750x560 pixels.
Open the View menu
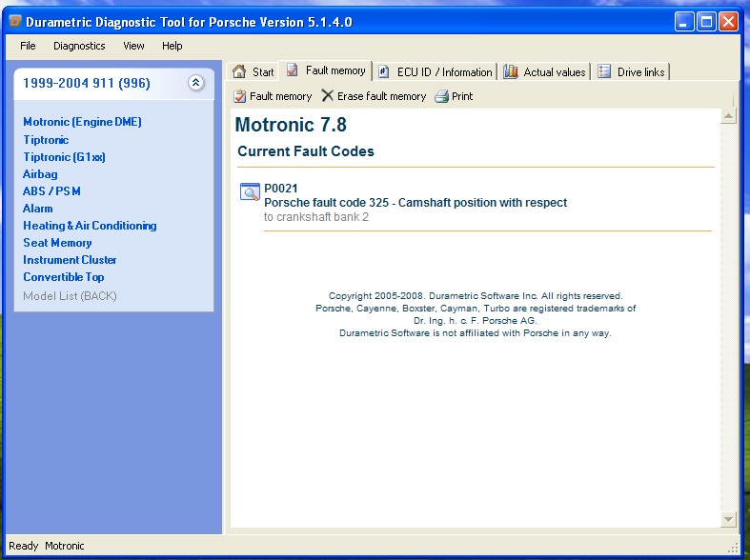coord(133,46)
